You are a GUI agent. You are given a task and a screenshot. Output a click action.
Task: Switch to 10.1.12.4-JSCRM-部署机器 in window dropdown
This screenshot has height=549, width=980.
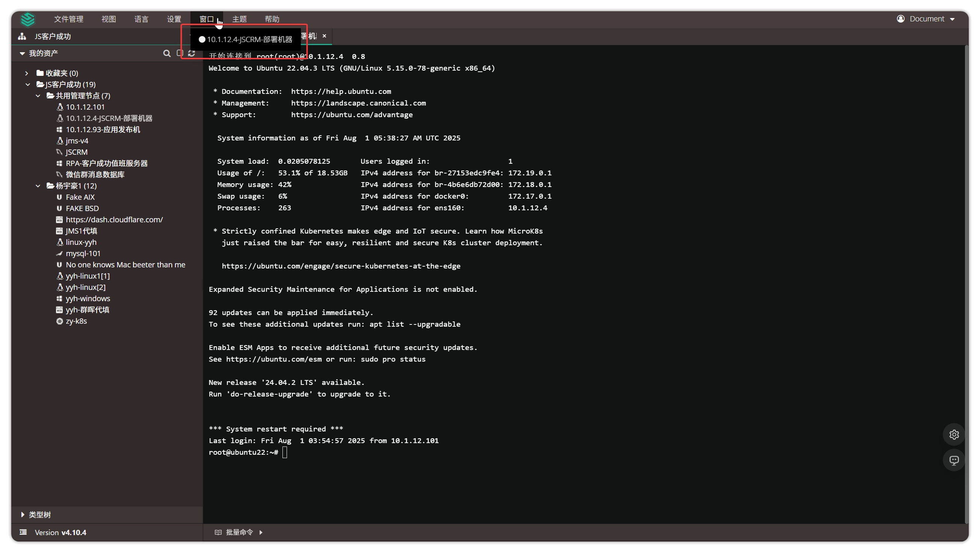tap(245, 39)
